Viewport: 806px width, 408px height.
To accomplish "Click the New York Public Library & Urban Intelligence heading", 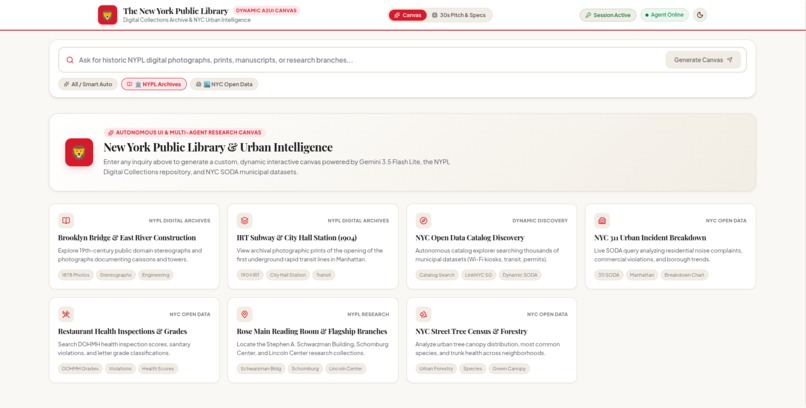I will click(x=218, y=147).
